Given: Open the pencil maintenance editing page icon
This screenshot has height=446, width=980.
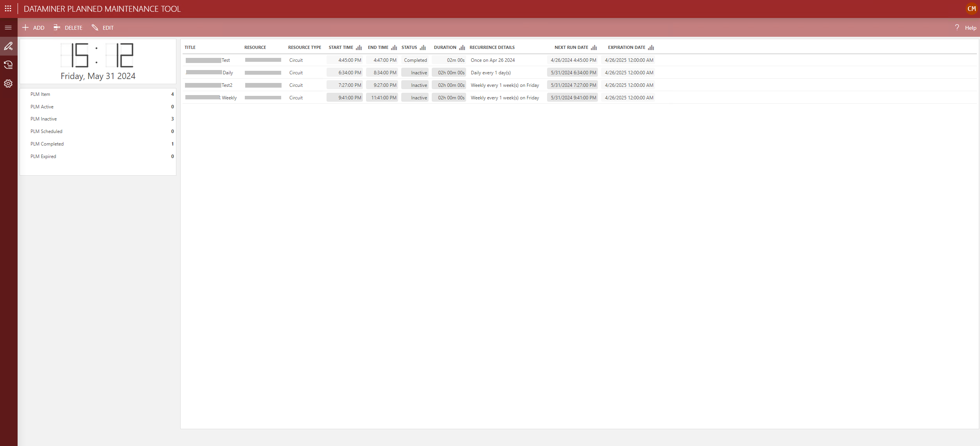Looking at the screenshot, I should [x=8, y=46].
